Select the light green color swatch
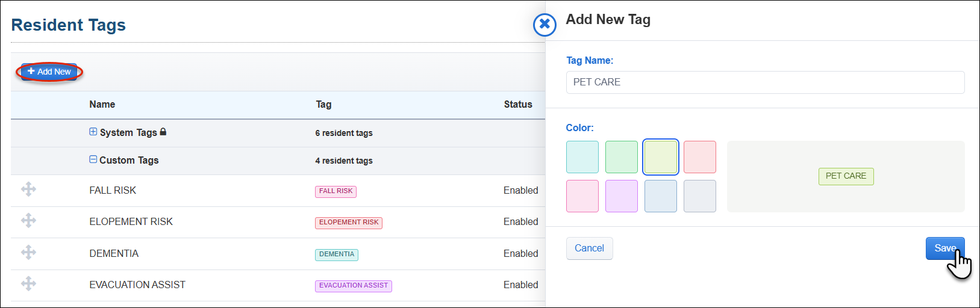The width and height of the screenshot is (980, 308). coord(622,157)
